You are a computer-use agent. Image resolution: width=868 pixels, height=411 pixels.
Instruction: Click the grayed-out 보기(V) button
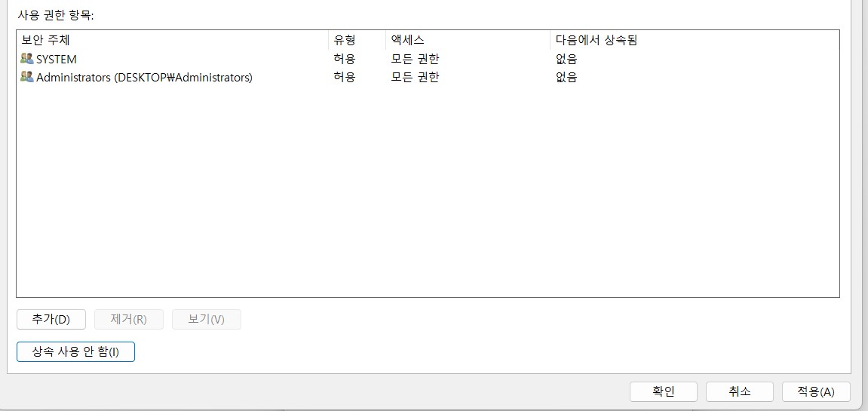207,320
